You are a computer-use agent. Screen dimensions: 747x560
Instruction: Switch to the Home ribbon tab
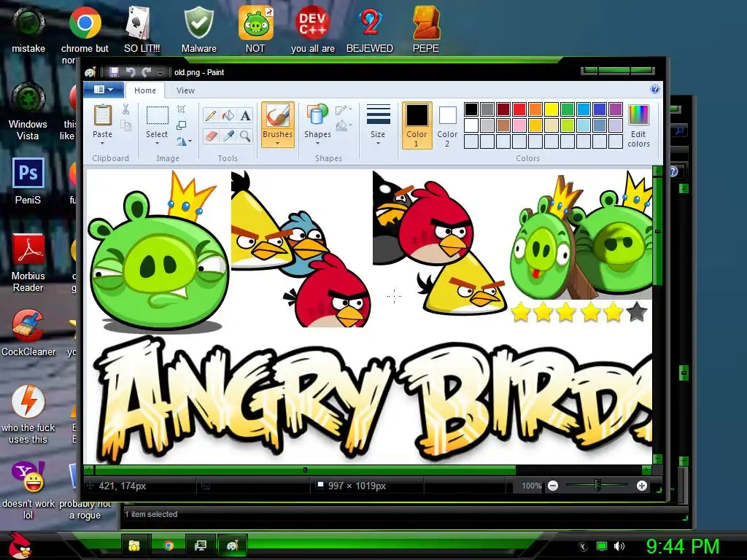click(145, 90)
